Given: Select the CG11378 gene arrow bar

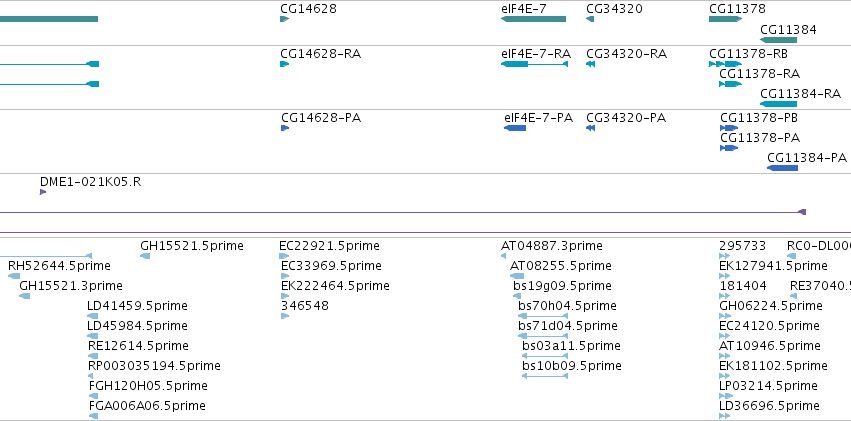Looking at the screenshot, I should [x=725, y=19].
